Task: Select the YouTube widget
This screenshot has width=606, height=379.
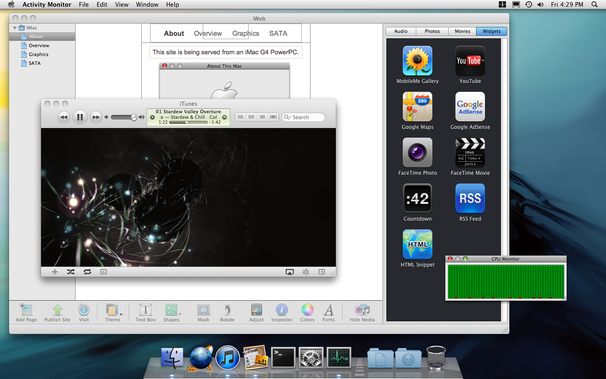Action: [470, 65]
